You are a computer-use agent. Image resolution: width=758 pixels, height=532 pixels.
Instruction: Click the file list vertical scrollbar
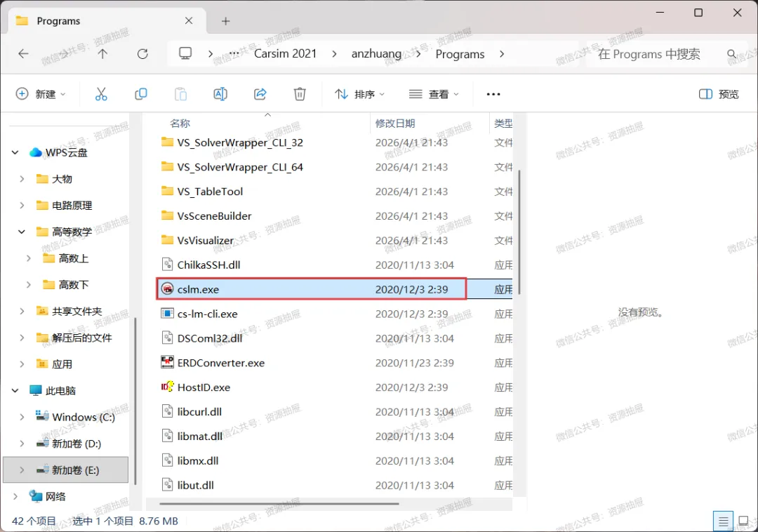pos(519,232)
